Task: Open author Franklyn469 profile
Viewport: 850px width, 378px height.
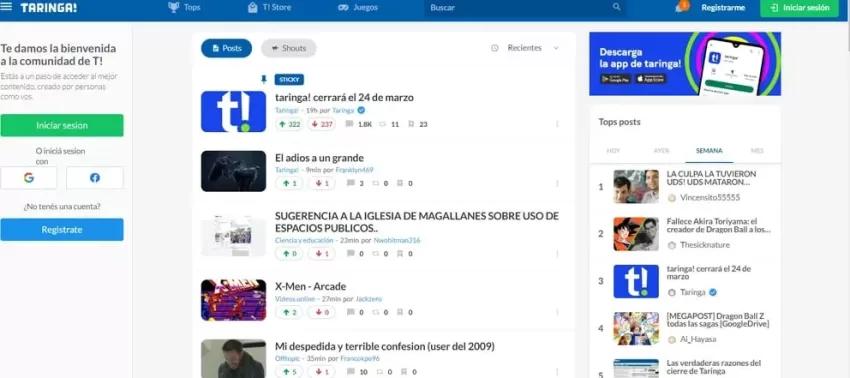Action: 355,170
